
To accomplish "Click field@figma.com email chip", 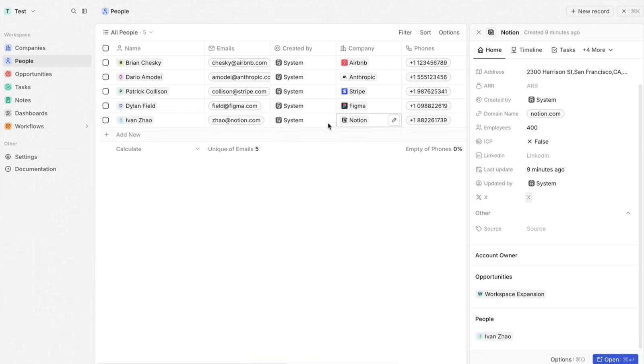I will click(x=235, y=106).
